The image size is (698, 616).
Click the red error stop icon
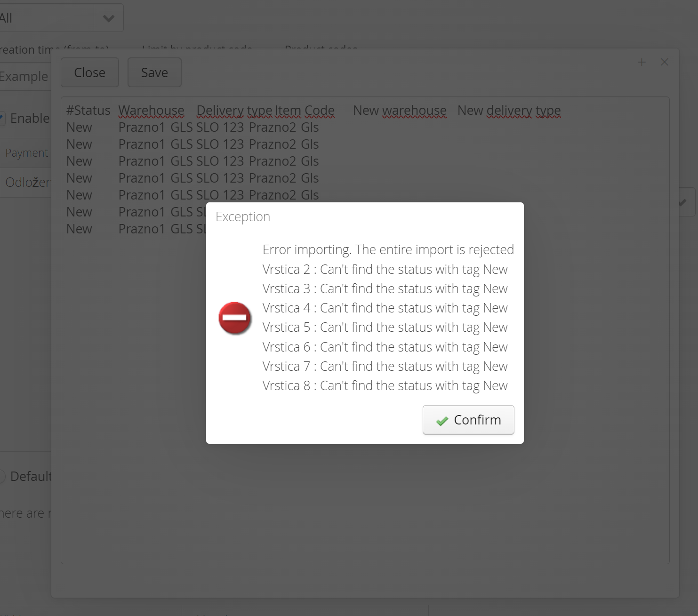coord(235,318)
